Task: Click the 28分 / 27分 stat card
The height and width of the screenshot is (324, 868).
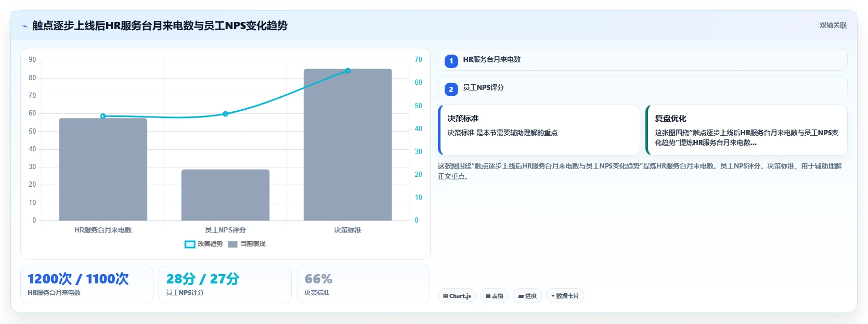Action: pyautogui.click(x=225, y=284)
